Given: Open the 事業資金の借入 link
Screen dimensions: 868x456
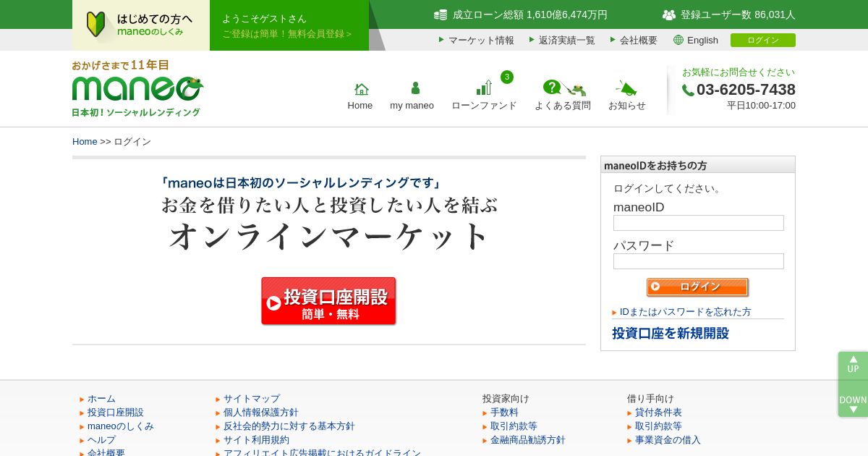Looking at the screenshot, I should tap(668, 439).
